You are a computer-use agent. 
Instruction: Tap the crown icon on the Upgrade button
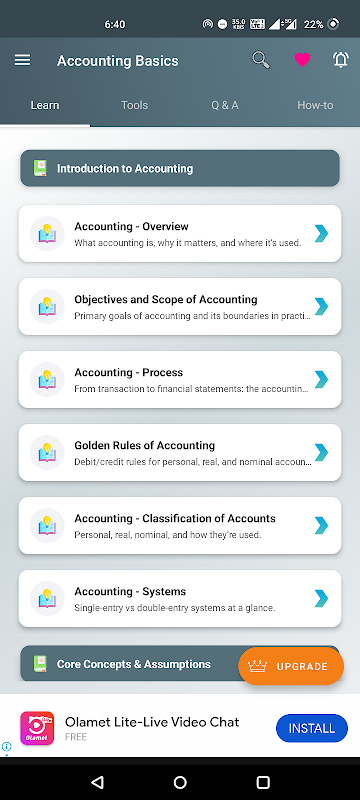tap(258, 666)
